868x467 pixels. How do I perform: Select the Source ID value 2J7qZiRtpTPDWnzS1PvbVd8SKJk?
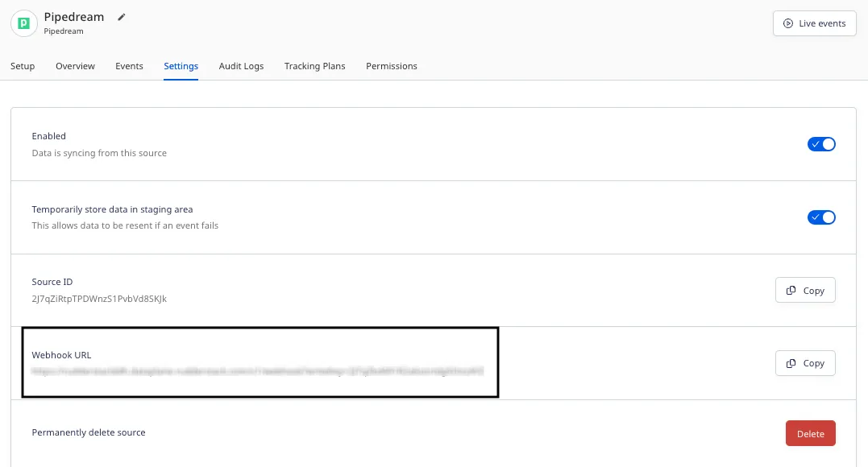(99, 299)
